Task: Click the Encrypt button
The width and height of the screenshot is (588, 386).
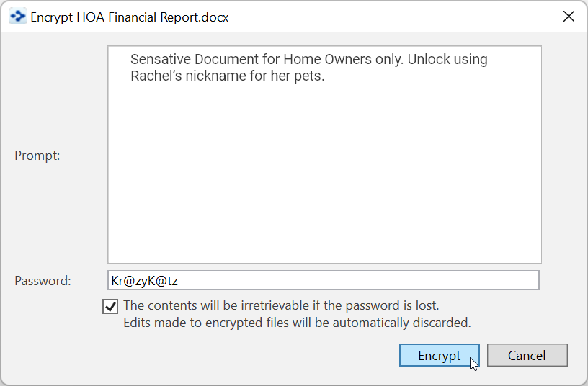Action: click(439, 355)
